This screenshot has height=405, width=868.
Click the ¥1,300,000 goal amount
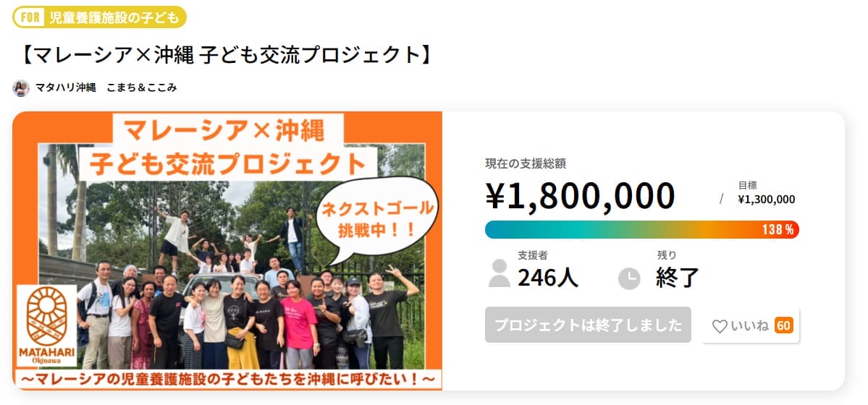click(x=767, y=200)
